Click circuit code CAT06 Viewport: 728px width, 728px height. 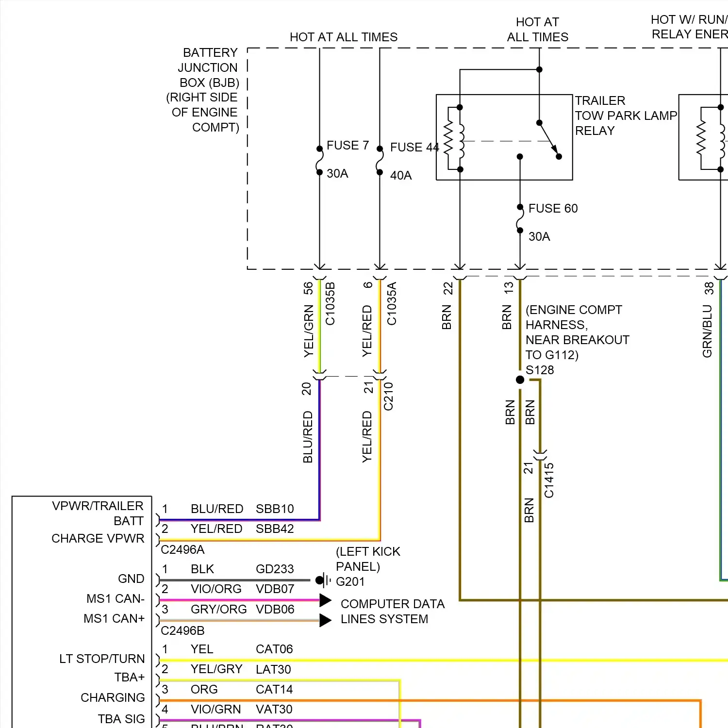coord(274,649)
